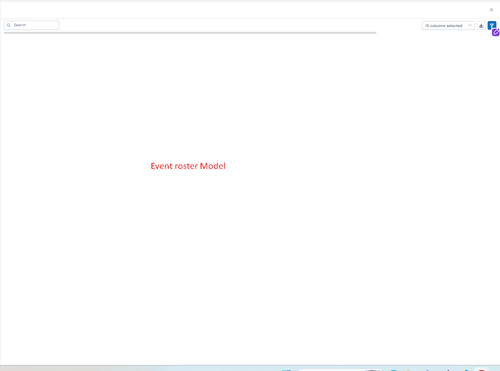Click the download export icon
Image resolution: width=500 pixels, height=371 pixels.
481,26
